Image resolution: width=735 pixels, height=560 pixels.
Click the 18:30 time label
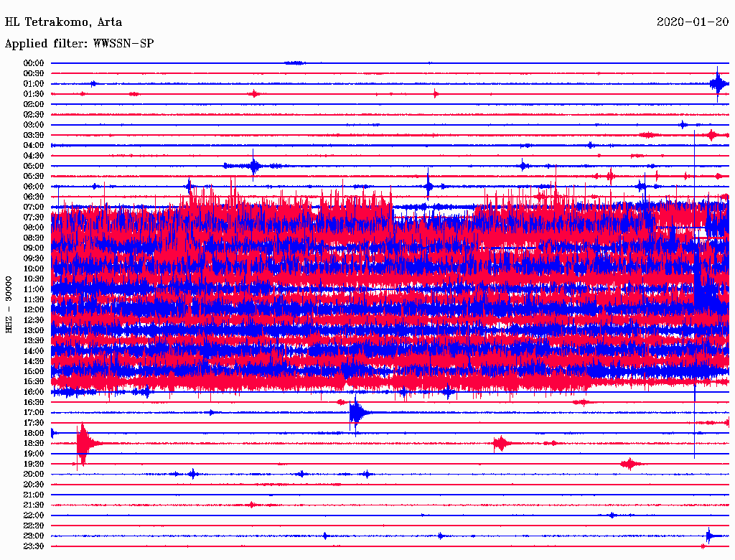[x=34, y=444]
